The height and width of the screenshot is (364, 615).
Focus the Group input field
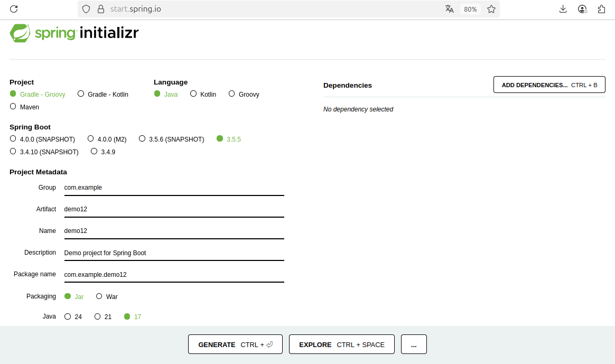point(174,188)
